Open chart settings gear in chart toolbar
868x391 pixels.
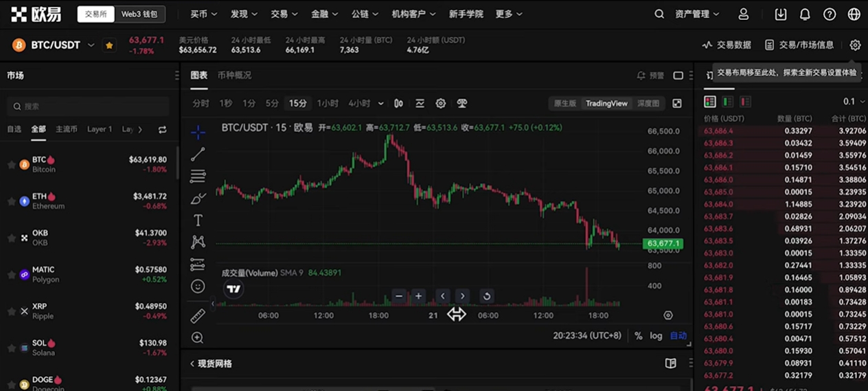click(x=441, y=103)
